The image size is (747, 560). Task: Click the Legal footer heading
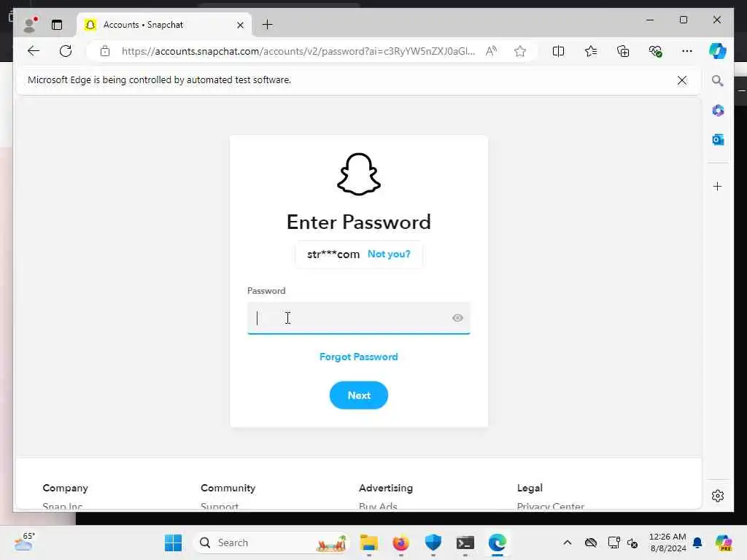(530, 488)
